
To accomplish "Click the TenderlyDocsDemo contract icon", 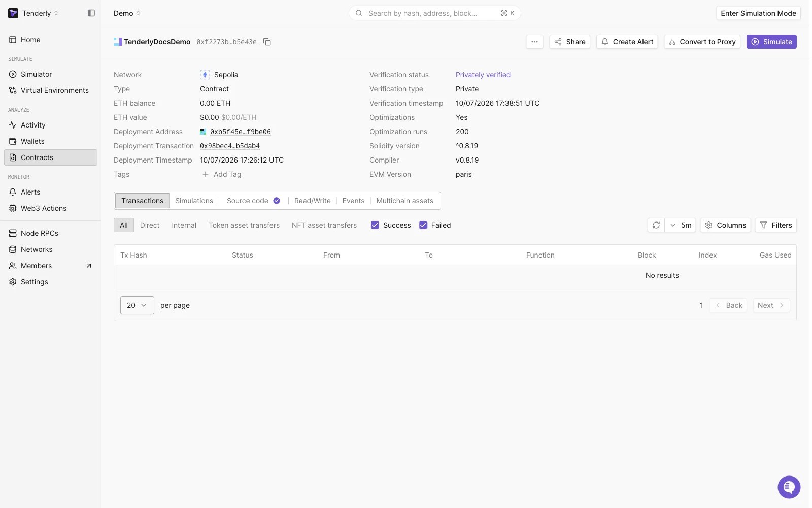I will pos(118,42).
